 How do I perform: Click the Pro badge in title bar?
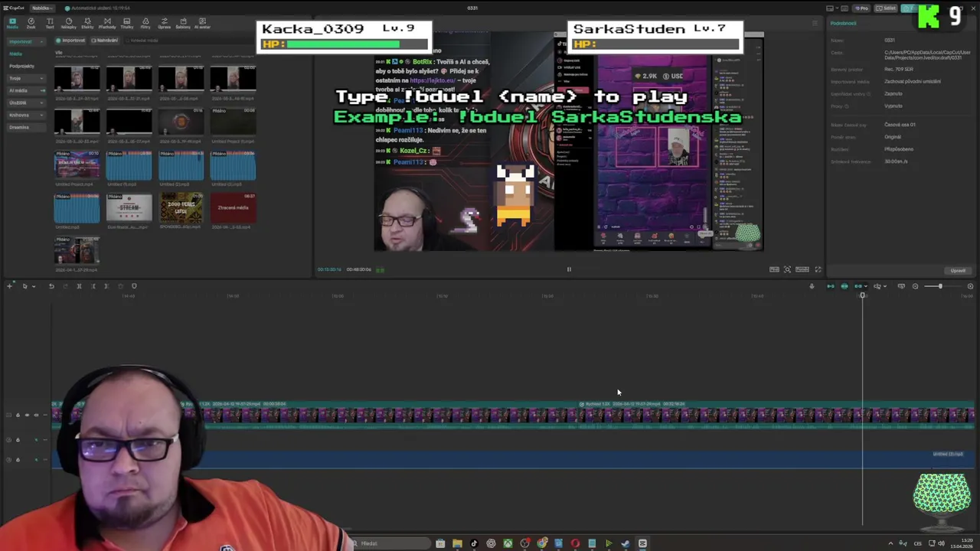tap(862, 8)
